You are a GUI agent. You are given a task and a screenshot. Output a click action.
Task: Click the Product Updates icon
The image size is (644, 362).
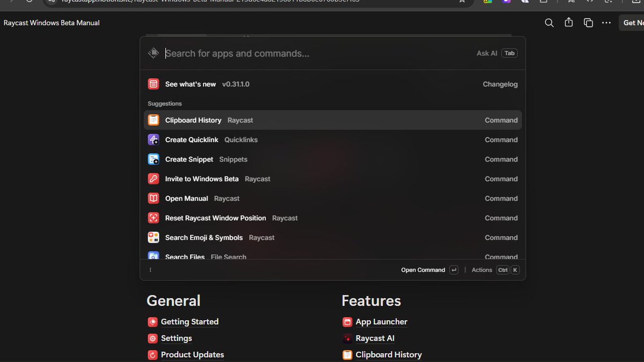pos(152,354)
